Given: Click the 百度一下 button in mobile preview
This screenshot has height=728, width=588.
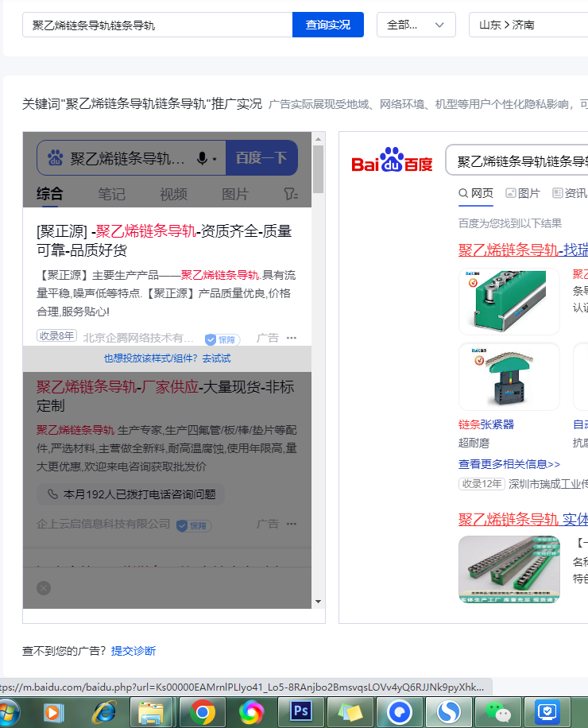Looking at the screenshot, I should (x=261, y=158).
